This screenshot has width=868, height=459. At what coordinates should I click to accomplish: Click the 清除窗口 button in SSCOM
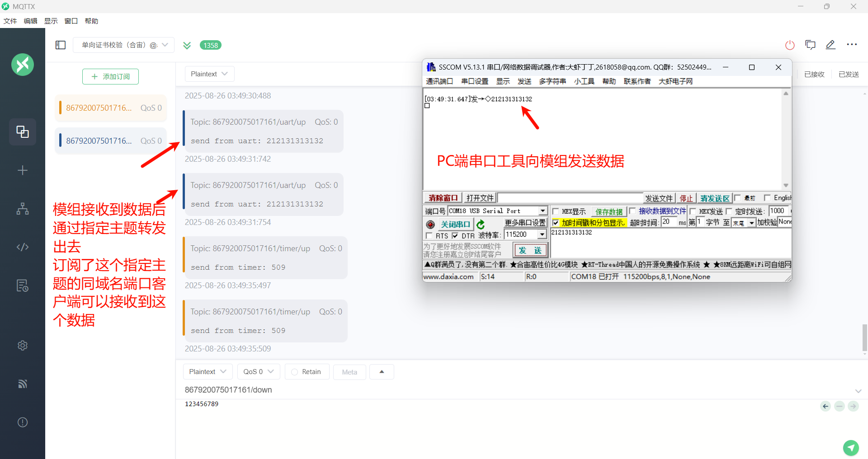pyautogui.click(x=443, y=198)
